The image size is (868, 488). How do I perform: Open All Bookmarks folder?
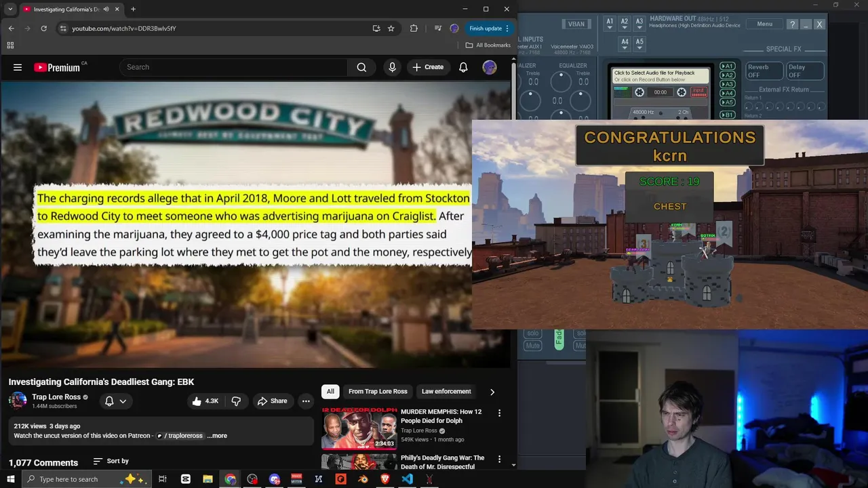488,45
